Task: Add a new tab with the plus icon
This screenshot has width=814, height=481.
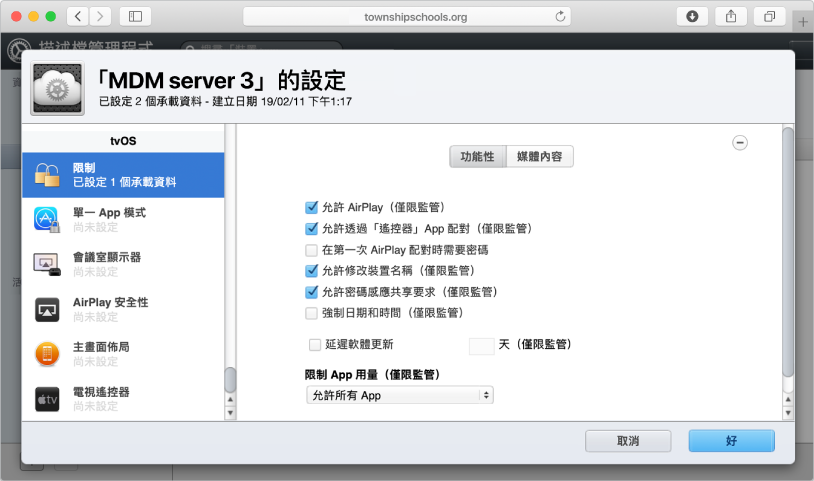Action: coord(803,22)
